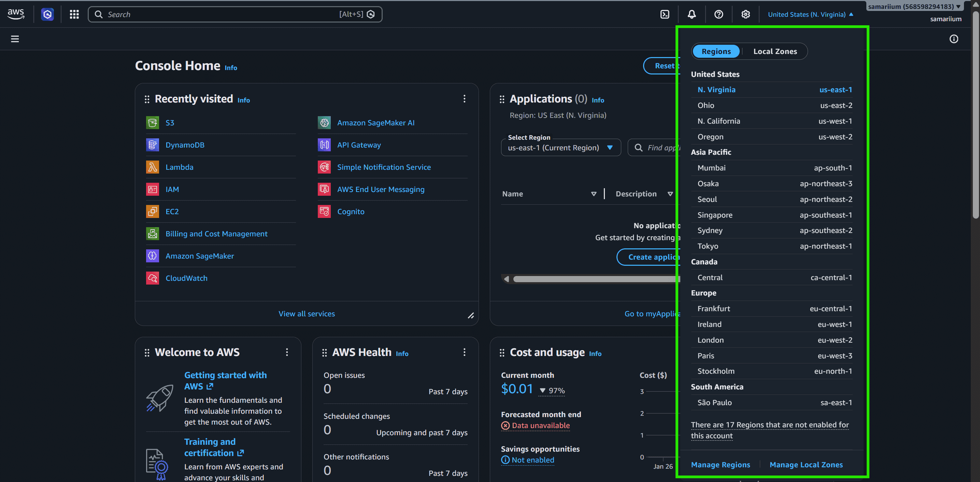
Task: Open the settings gear icon
Action: pyautogui.click(x=745, y=14)
